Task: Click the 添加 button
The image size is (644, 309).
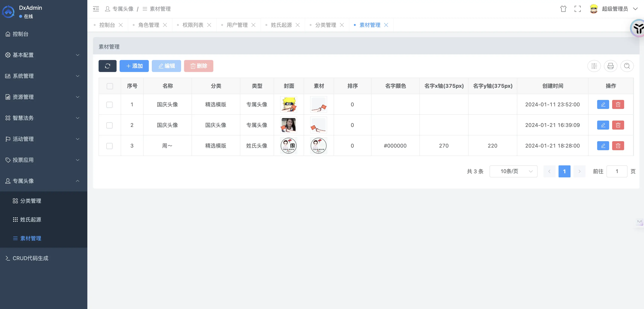Action: tap(134, 66)
